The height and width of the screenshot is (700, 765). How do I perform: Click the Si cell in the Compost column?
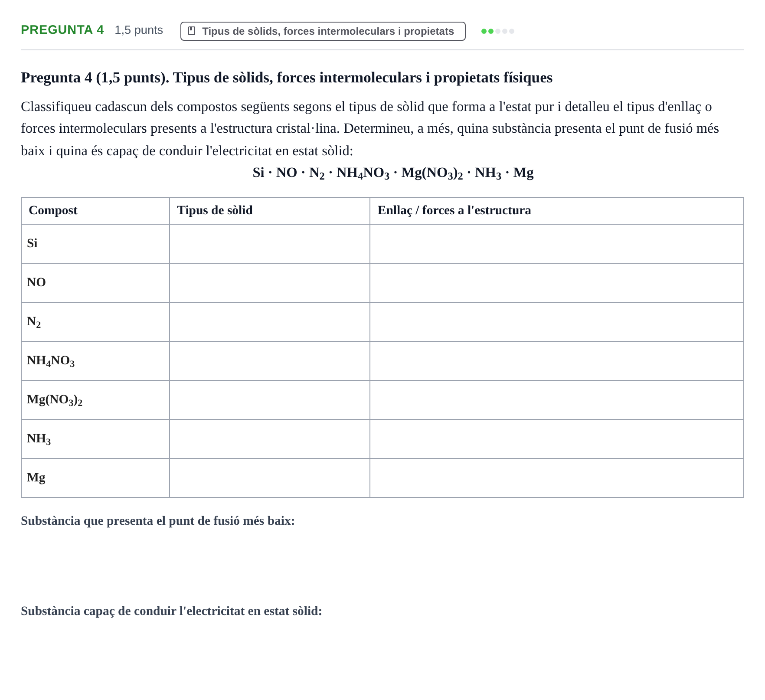(95, 244)
